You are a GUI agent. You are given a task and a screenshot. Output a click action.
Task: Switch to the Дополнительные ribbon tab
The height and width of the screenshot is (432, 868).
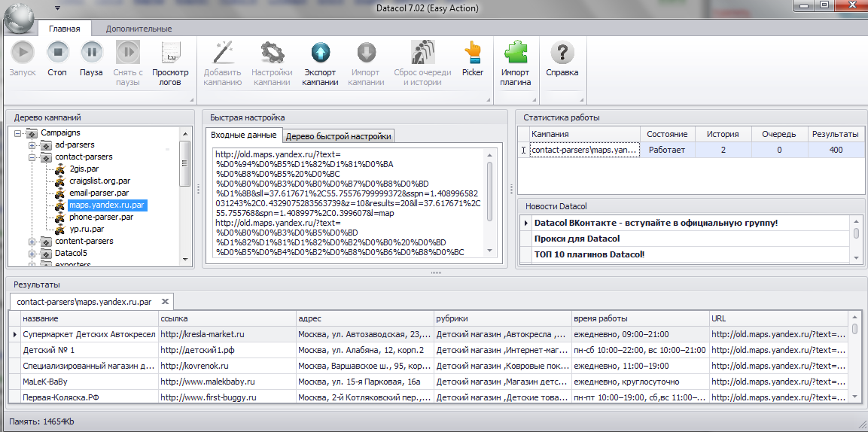(x=139, y=29)
